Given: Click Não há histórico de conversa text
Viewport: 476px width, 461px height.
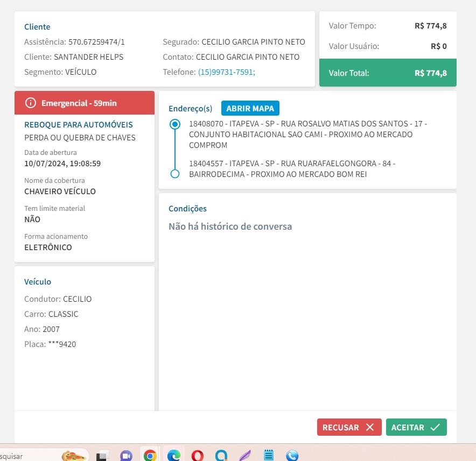Looking at the screenshot, I should (x=230, y=226).
